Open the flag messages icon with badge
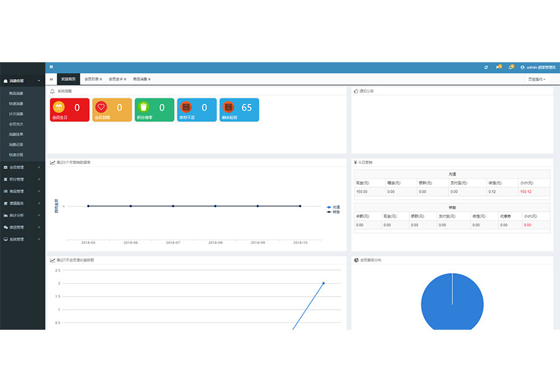This screenshot has width=560, height=392. [x=498, y=67]
